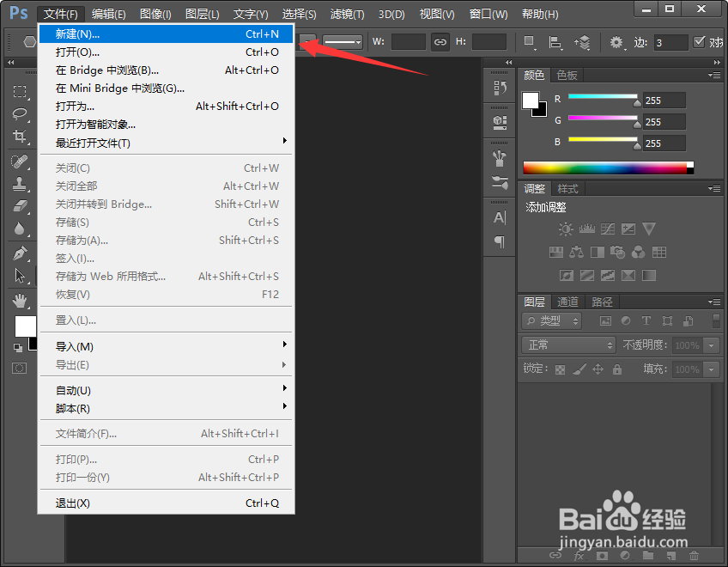Select the Lasso tool
This screenshot has width=728, height=567.
point(20,113)
